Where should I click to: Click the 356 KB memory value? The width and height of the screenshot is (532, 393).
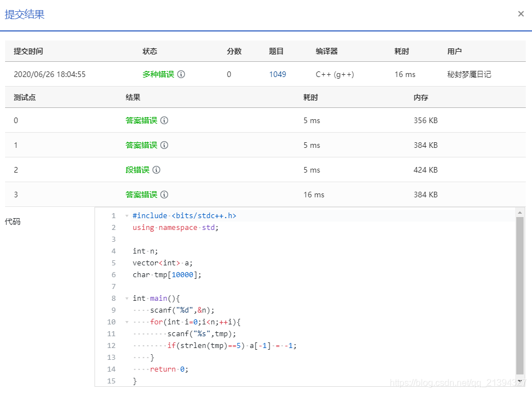coord(426,120)
